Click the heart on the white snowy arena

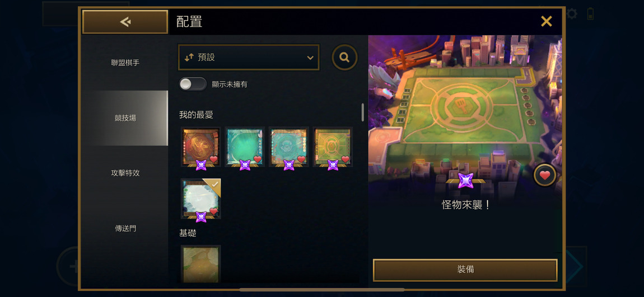(213, 211)
